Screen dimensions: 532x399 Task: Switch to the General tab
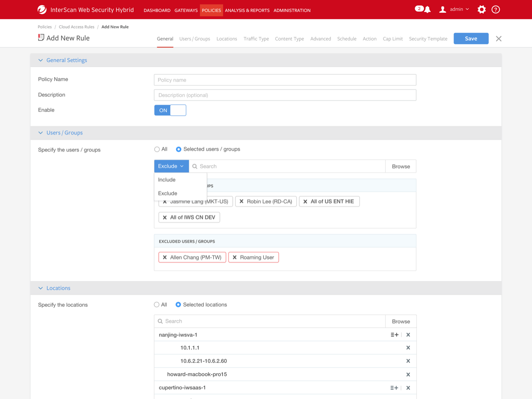coord(165,39)
